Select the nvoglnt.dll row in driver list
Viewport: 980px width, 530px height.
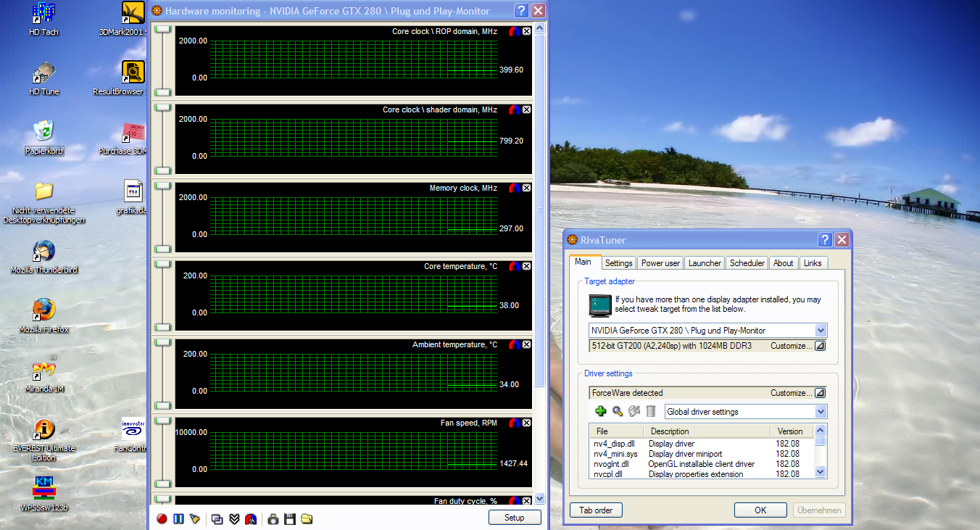click(702, 464)
